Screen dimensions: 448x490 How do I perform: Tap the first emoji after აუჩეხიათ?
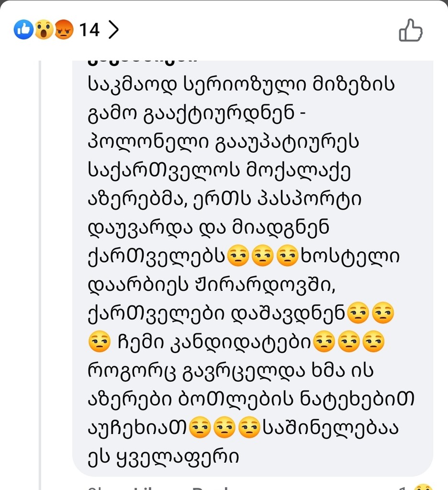tap(201, 428)
